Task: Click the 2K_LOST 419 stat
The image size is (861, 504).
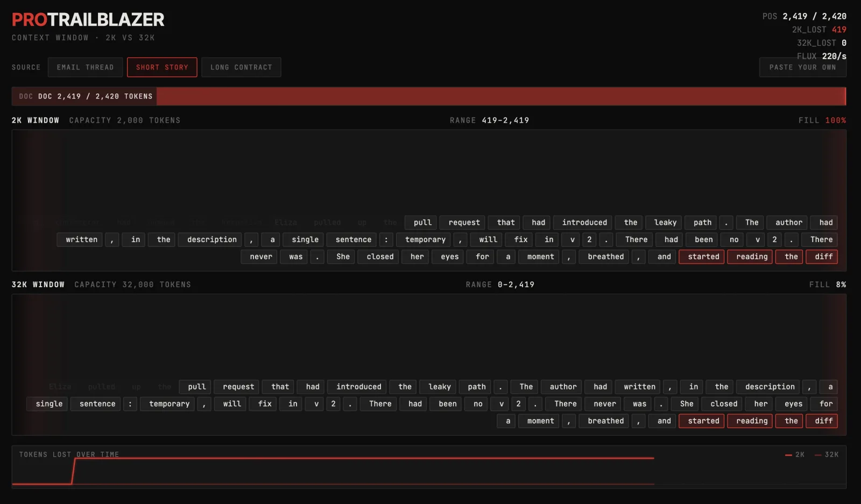Action: point(818,30)
